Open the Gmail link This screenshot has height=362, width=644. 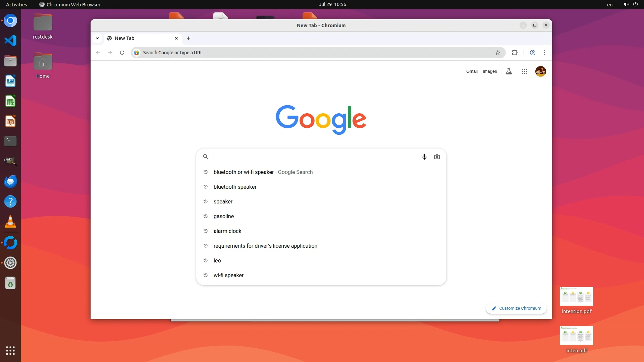(x=472, y=71)
